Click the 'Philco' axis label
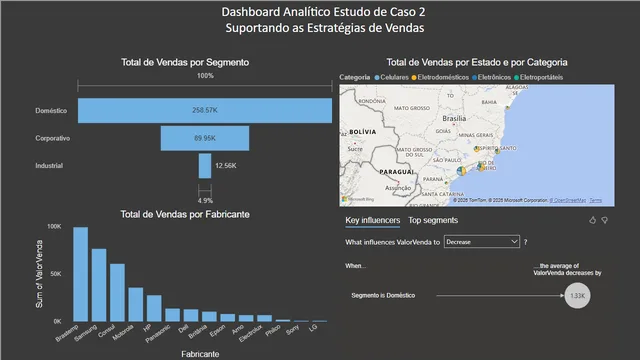640x360 pixels. coord(273,330)
